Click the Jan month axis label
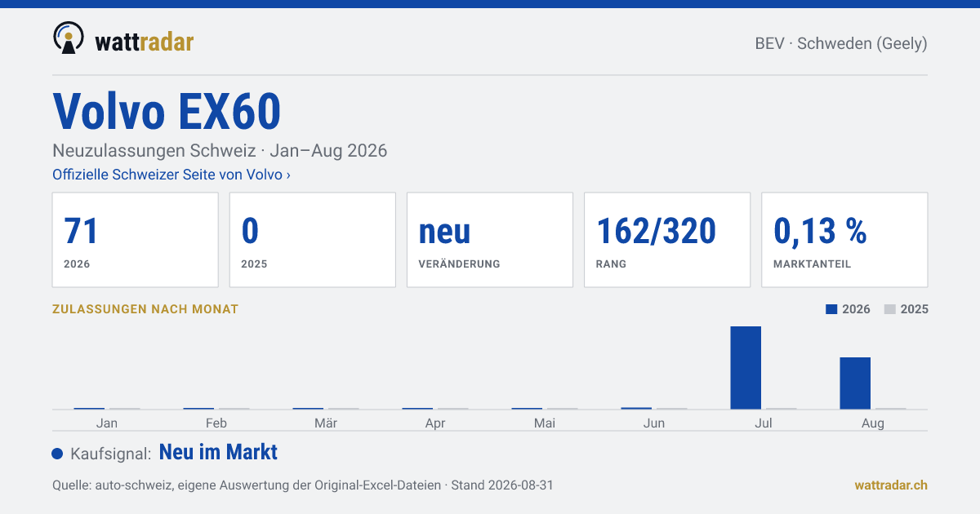The width and height of the screenshot is (980, 514). point(107,423)
